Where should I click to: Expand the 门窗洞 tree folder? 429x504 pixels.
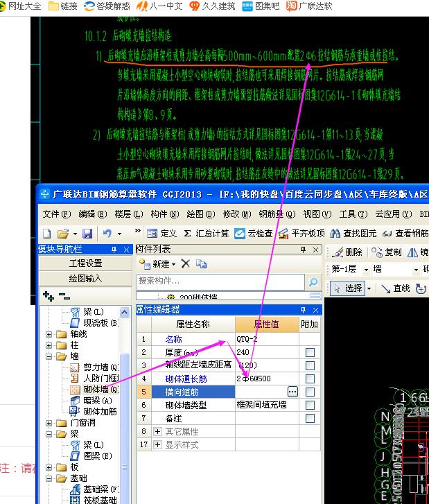49,423
